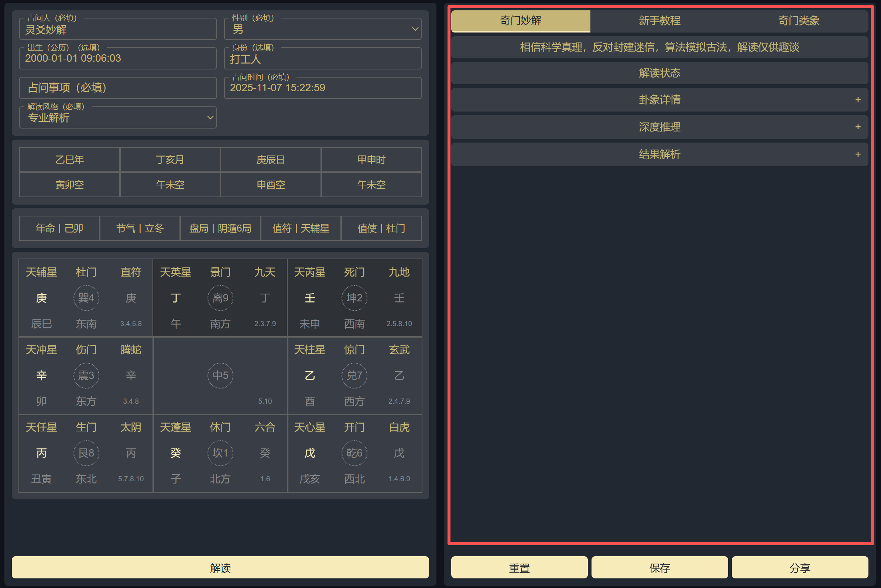Open the 性别 gender dropdown
The width and height of the screenshot is (881, 588).
pos(322,29)
